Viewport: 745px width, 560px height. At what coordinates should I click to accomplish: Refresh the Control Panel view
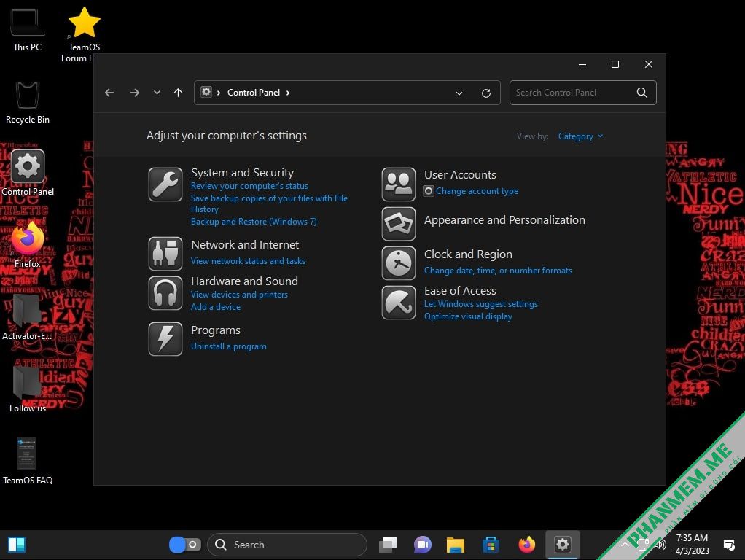click(485, 93)
